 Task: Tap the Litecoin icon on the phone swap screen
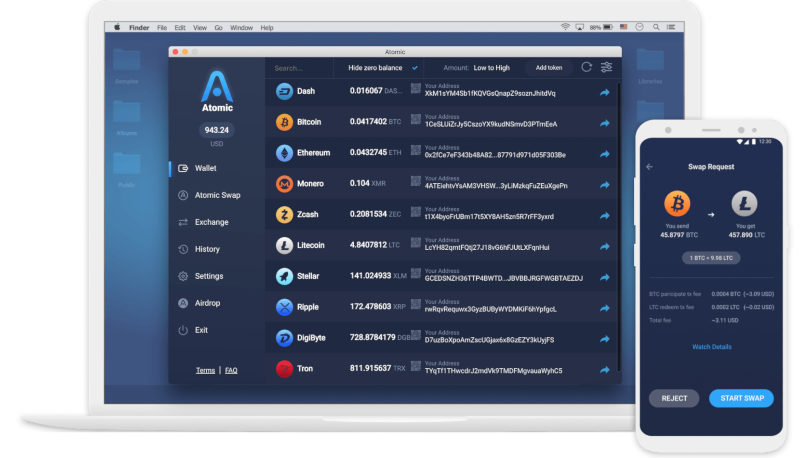coord(744,203)
